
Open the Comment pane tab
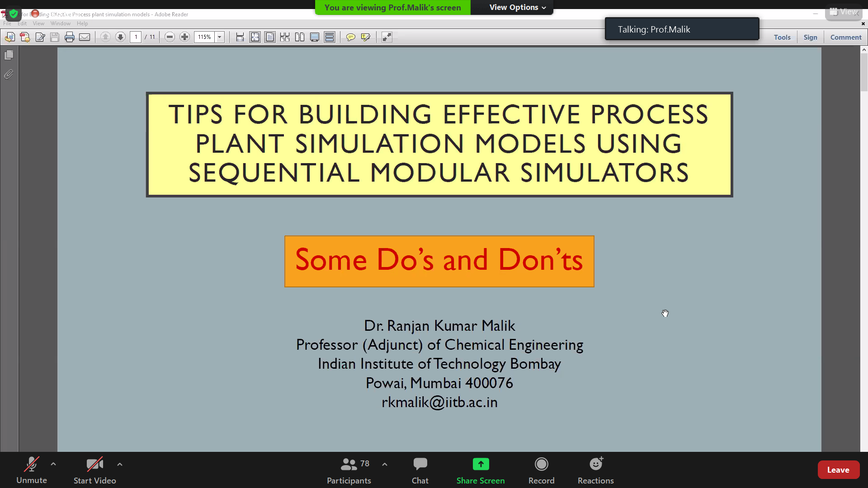pyautogui.click(x=845, y=38)
